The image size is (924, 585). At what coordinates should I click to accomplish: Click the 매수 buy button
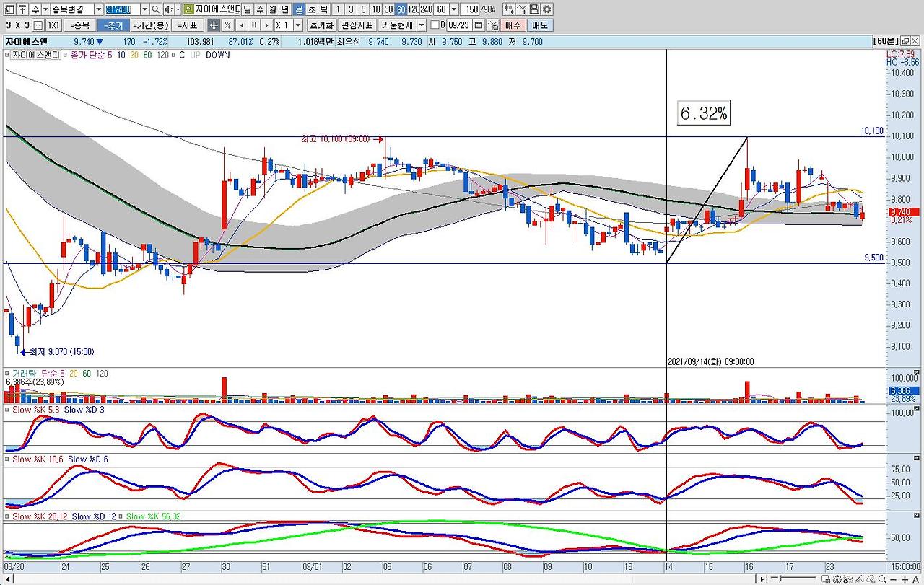tap(513, 25)
